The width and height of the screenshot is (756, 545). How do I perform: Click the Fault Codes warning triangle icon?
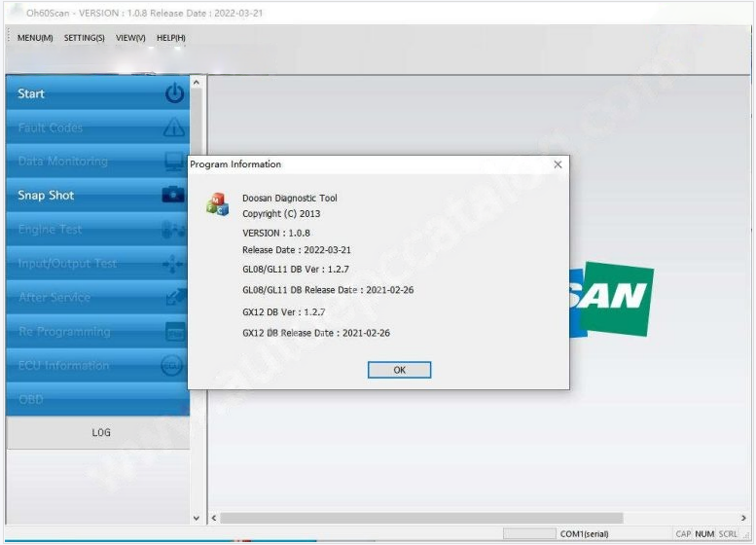point(174,128)
